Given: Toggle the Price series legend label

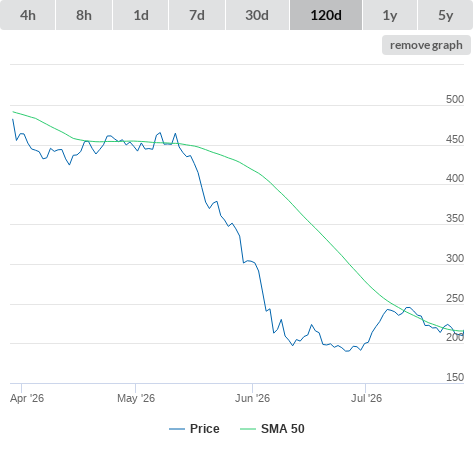Looking at the screenshot, I should click(205, 429).
